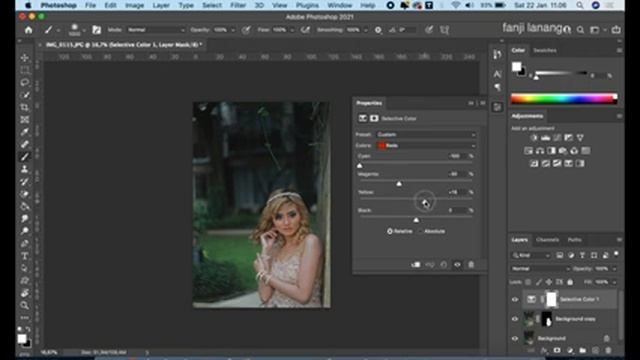
Task: Choose the Absolute method radio button
Action: tap(421, 231)
